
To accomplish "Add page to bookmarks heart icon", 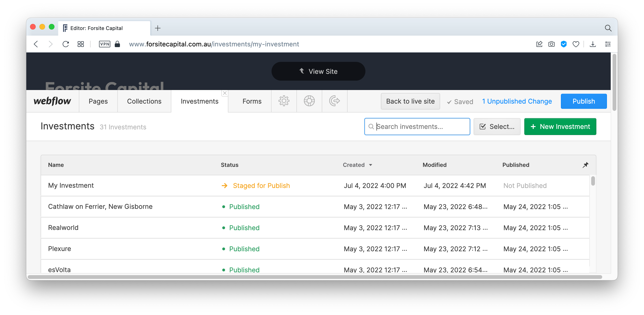I will 576,44.
